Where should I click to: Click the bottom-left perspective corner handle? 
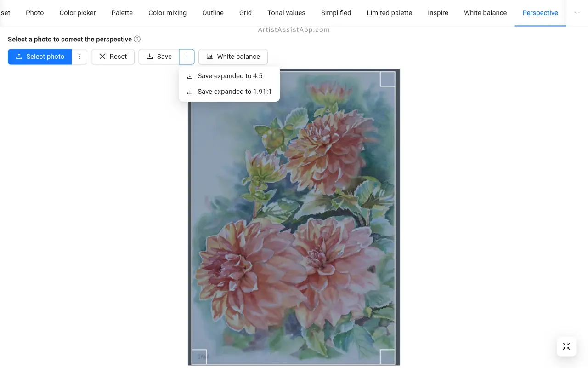pyautogui.click(x=199, y=357)
